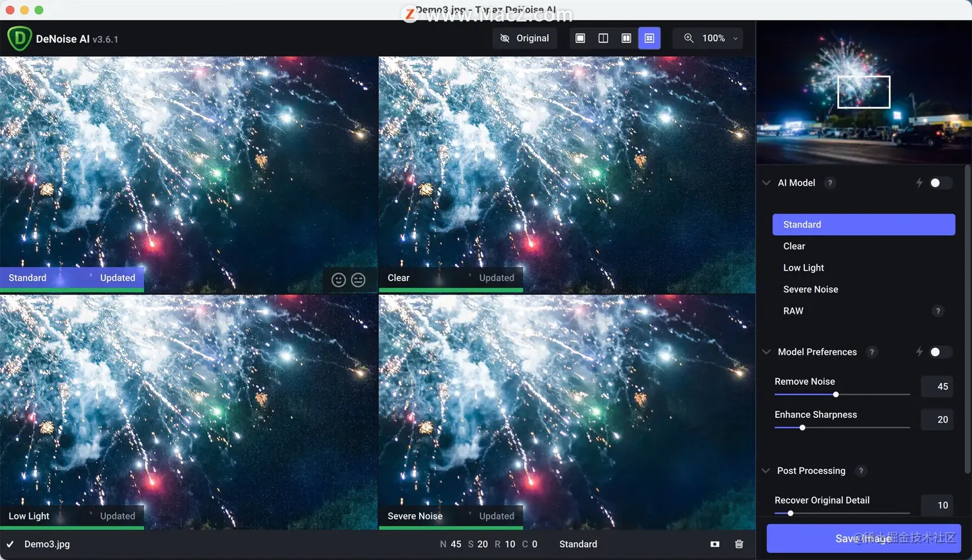
Task: Adjust the Enhance Sharpness slider
Action: click(842, 428)
